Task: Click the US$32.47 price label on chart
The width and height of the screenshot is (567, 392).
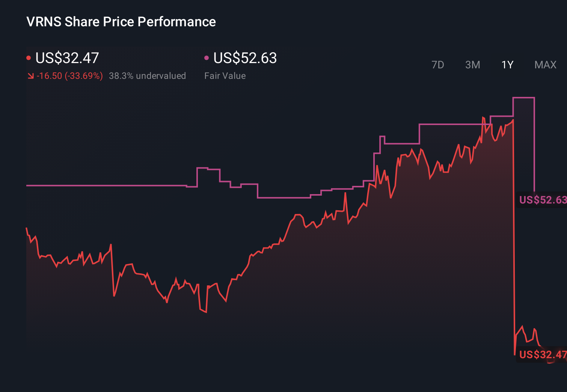Action: (x=542, y=354)
